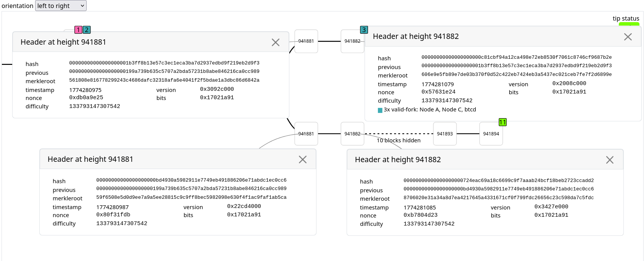
Task: Click the teal tip badge numbered 2
Action: click(87, 30)
